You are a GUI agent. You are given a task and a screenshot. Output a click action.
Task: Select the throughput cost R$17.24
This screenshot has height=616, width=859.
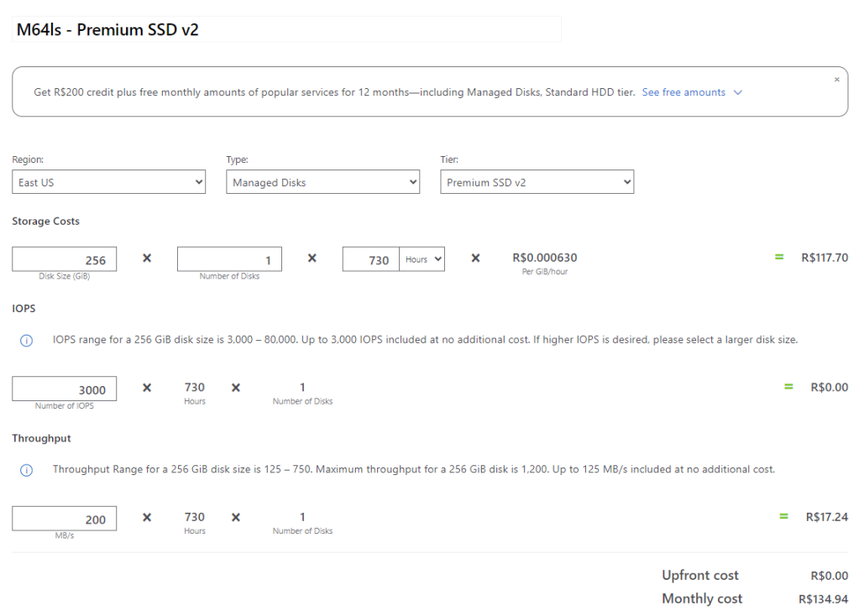tap(827, 517)
